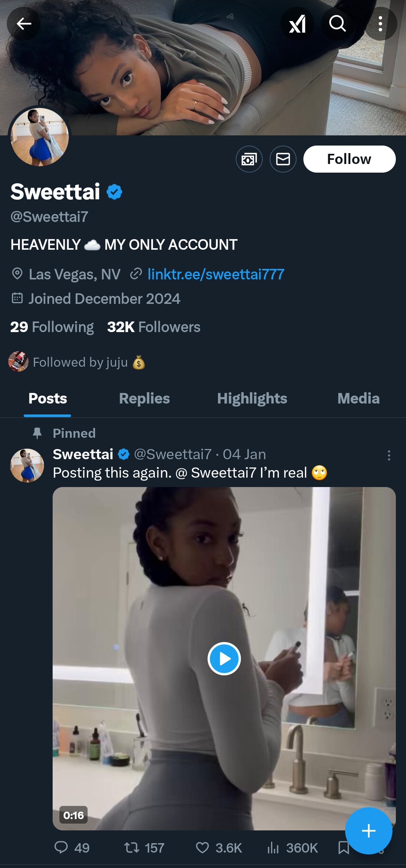
Task: Switch to the Replies tab
Action: pos(144,398)
